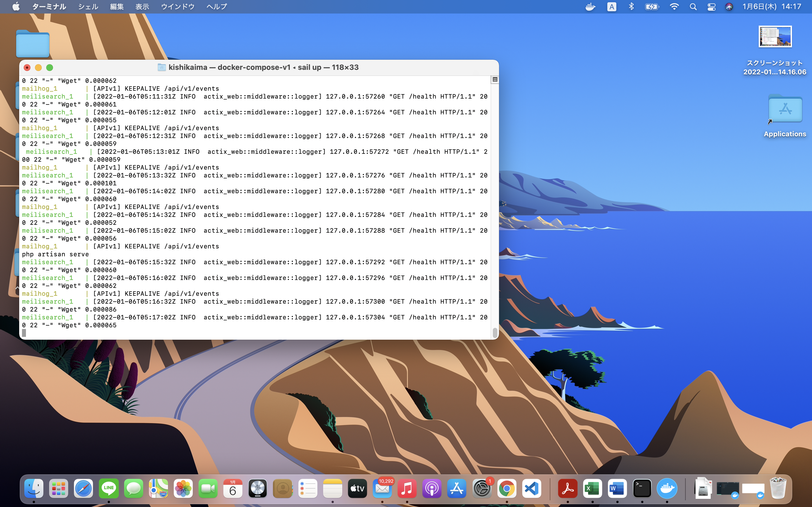Click the Wi-Fi status icon in menu bar
This screenshot has width=812, height=507.
click(x=674, y=6)
